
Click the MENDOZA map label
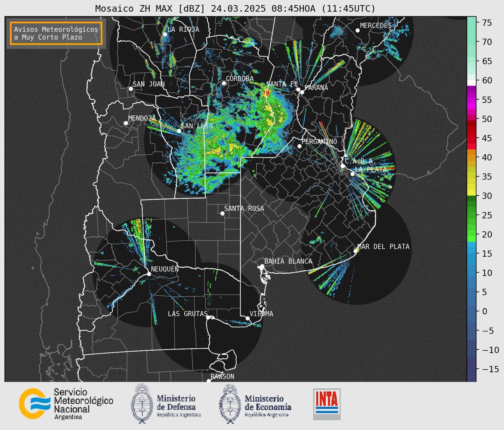[142, 118]
